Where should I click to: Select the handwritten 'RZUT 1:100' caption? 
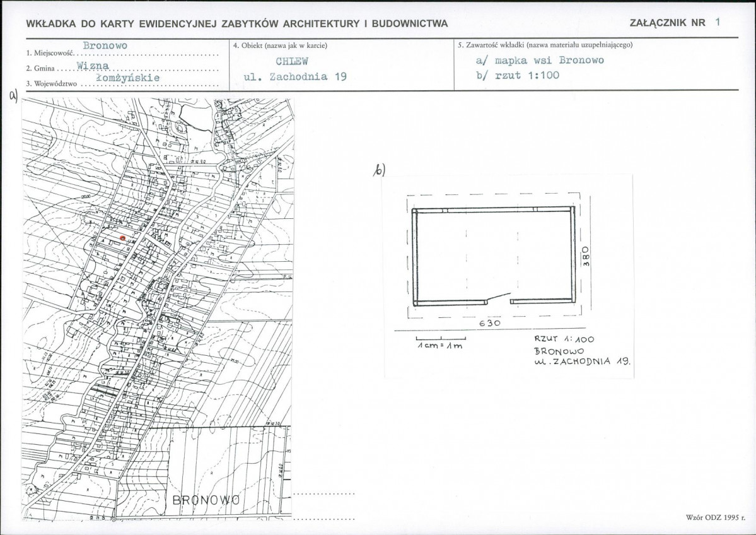click(564, 339)
